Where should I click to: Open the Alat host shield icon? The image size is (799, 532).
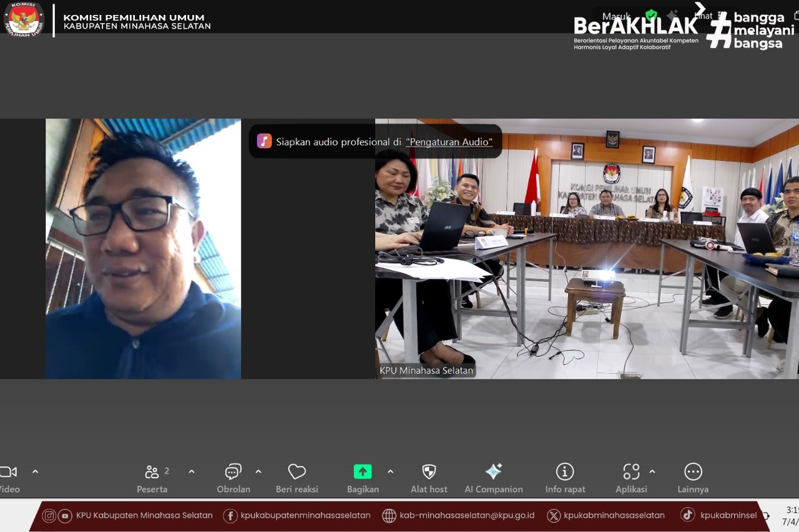click(429, 472)
